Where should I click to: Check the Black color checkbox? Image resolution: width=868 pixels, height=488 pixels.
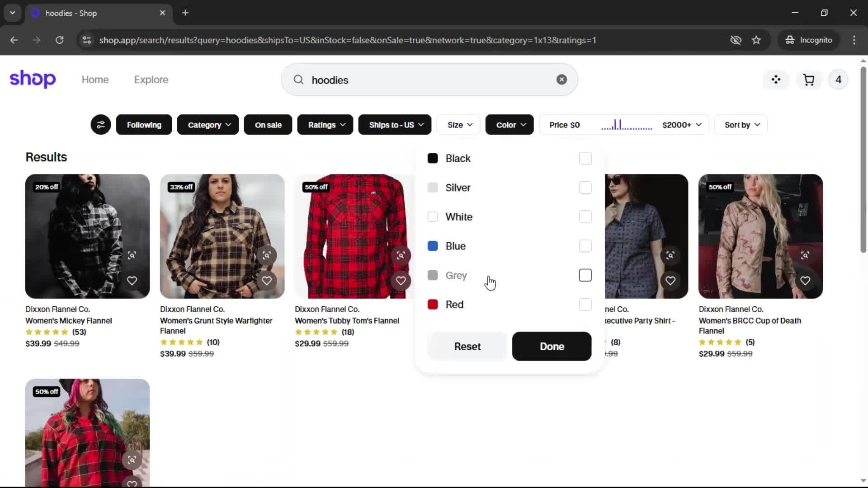point(585,159)
